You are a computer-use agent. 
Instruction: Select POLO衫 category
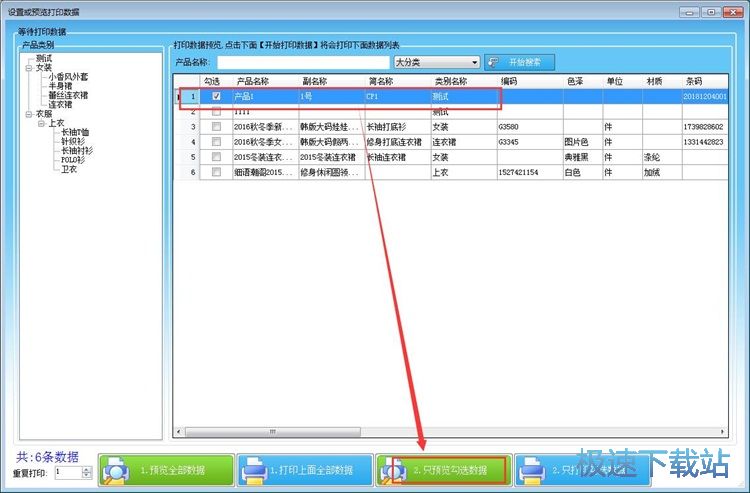73,160
